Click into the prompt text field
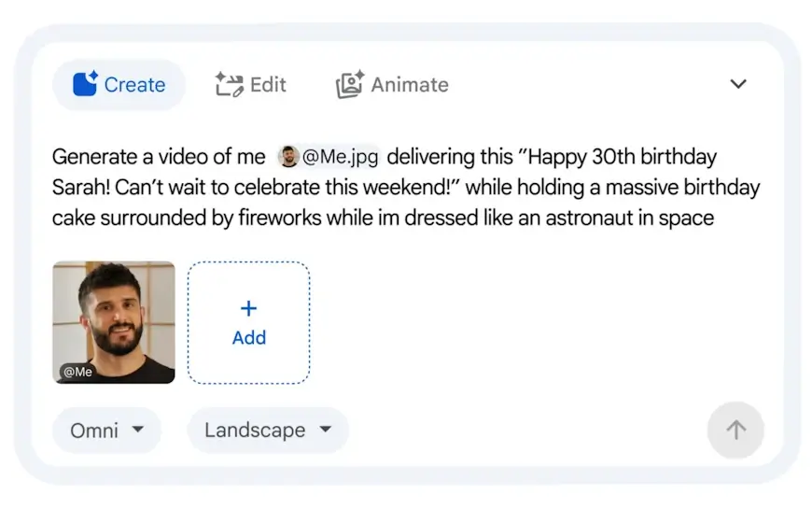This screenshot has height=523, width=812. click(406, 187)
